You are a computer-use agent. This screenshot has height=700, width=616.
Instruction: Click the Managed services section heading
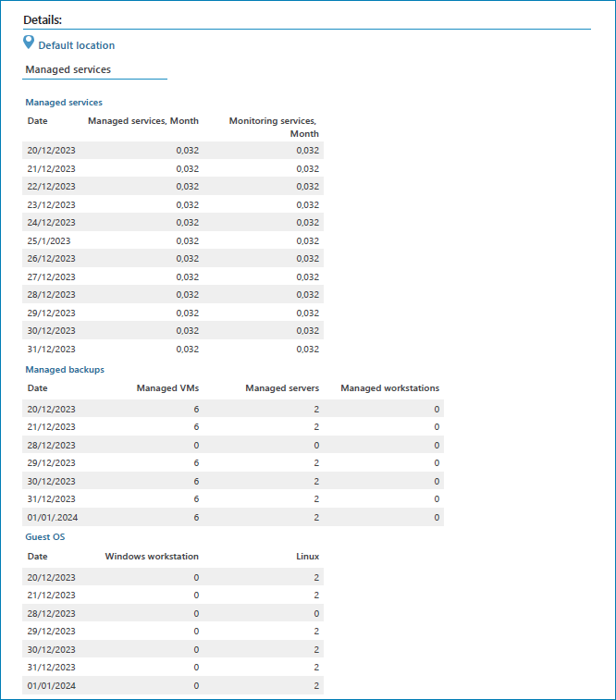point(64,103)
